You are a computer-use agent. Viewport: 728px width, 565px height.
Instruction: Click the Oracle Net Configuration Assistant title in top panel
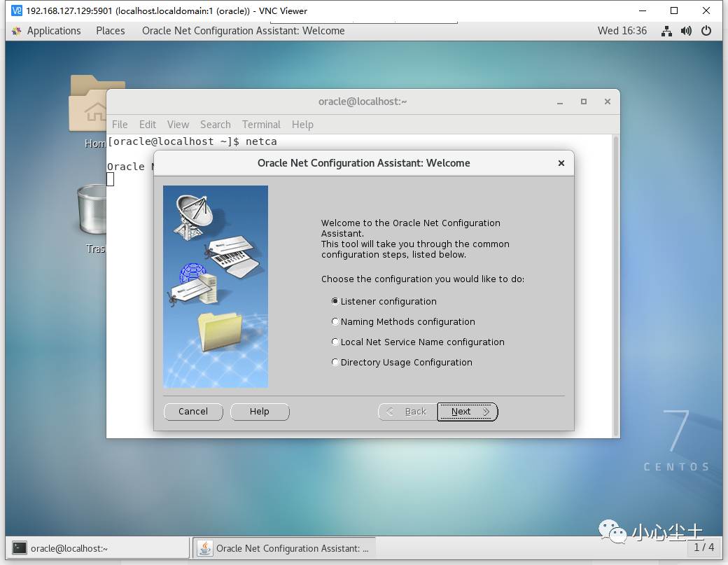tap(244, 31)
